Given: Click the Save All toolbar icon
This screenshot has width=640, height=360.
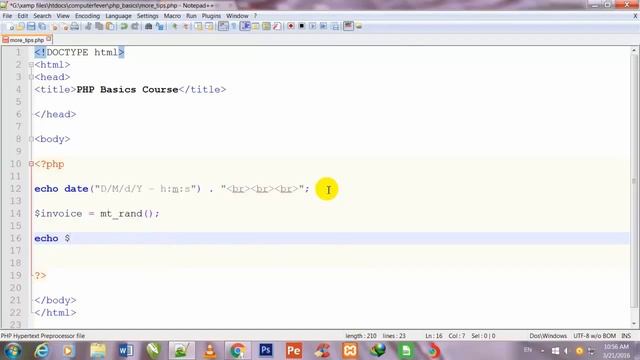Looking at the screenshot, I should pos(42,27).
